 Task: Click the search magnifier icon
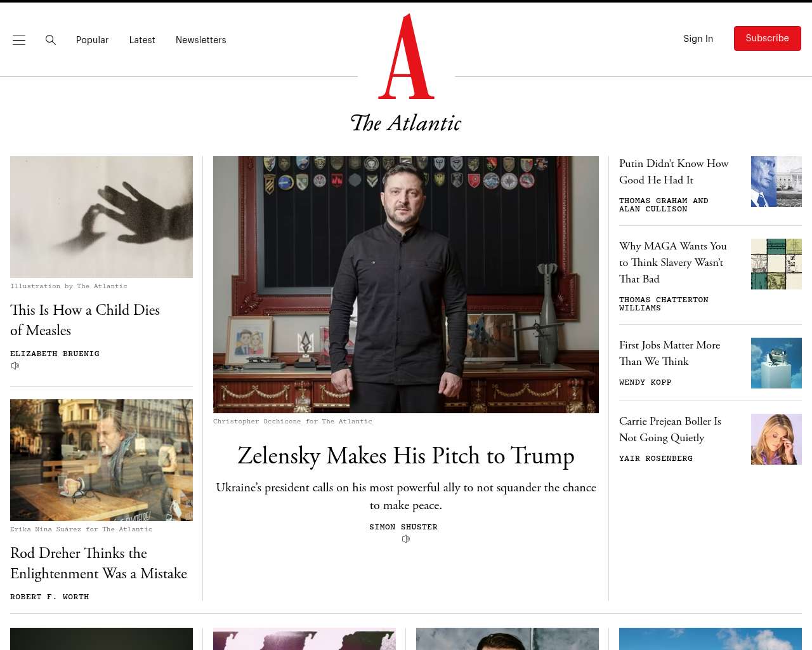pos(51,40)
